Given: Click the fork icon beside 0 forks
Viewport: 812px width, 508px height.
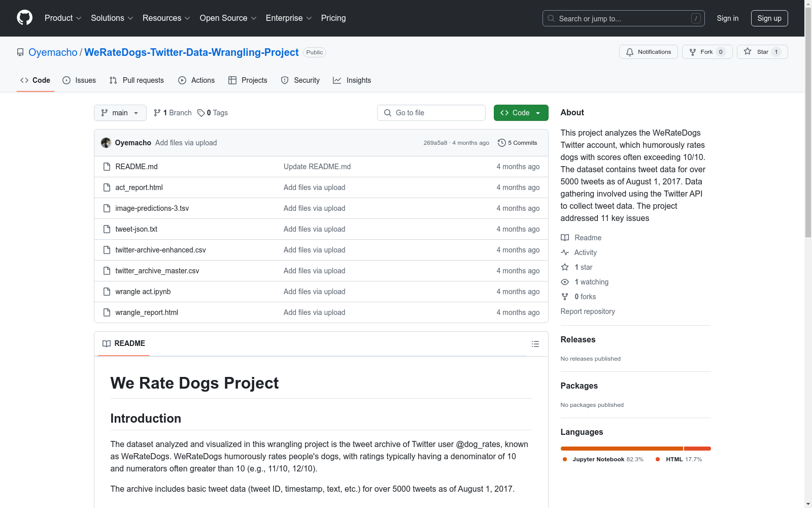Looking at the screenshot, I should click(565, 297).
